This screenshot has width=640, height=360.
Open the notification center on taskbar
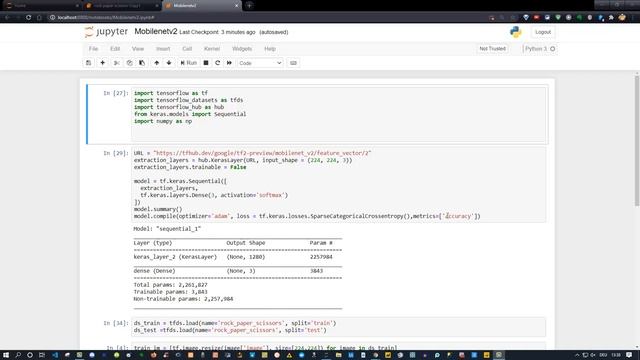[x=629, y=355]
